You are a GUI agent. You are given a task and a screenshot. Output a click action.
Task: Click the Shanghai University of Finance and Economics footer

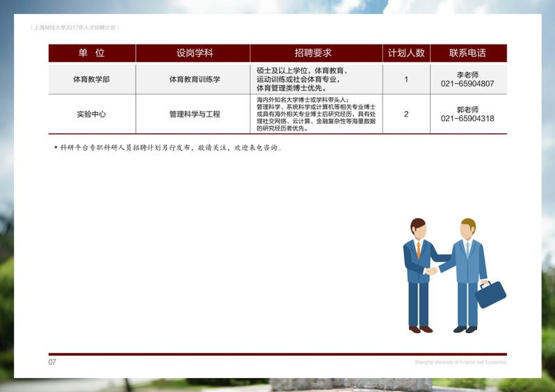(x=460, y=362)
